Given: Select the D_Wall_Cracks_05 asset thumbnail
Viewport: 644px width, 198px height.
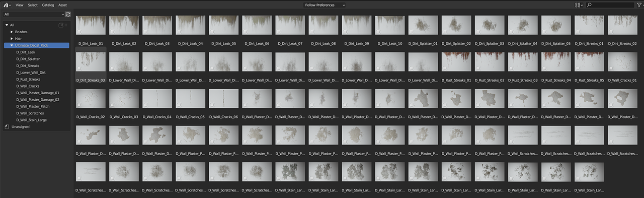Looking at the screenshot, I should click(x=190, y=99).
